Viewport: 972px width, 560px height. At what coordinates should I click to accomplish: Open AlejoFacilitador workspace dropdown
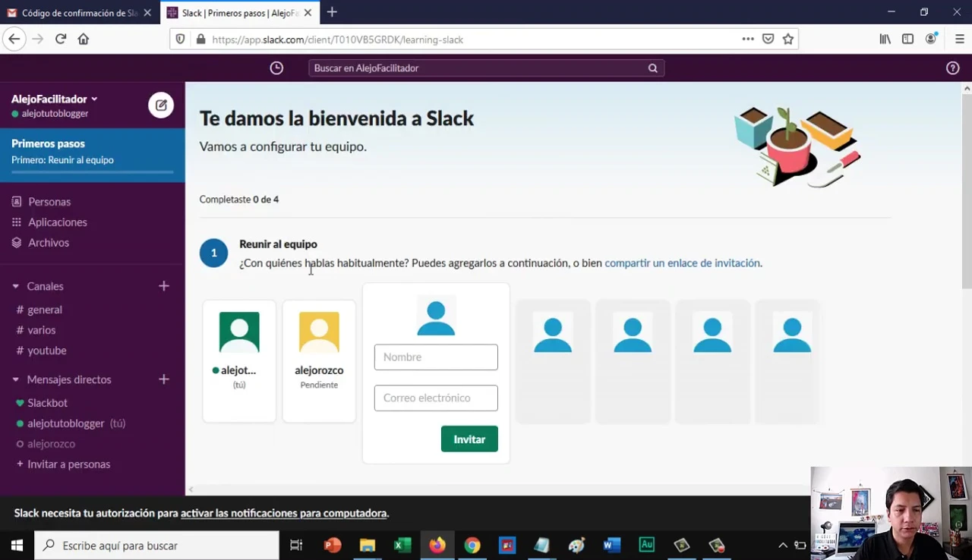[55, 99]
